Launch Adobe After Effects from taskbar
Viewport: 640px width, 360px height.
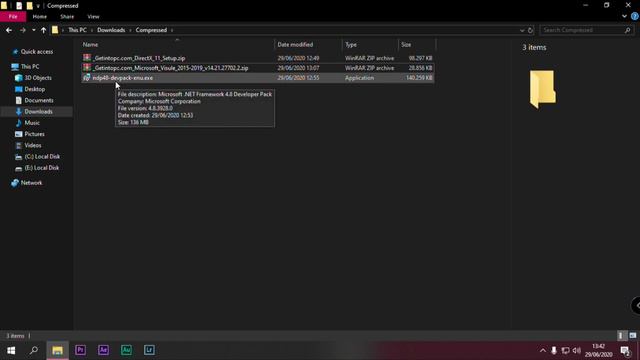[x=103, y=350]
